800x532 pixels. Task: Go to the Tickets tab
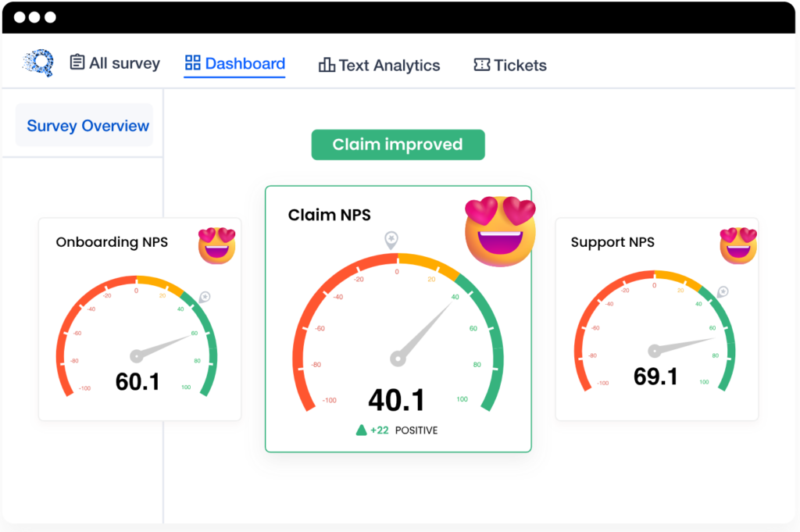coord(520,66)
